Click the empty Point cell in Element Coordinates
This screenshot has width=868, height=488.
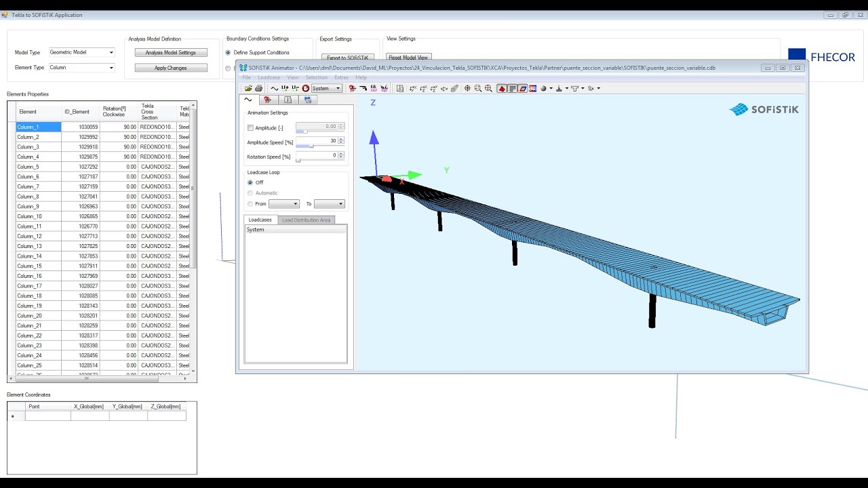[47, 416]
